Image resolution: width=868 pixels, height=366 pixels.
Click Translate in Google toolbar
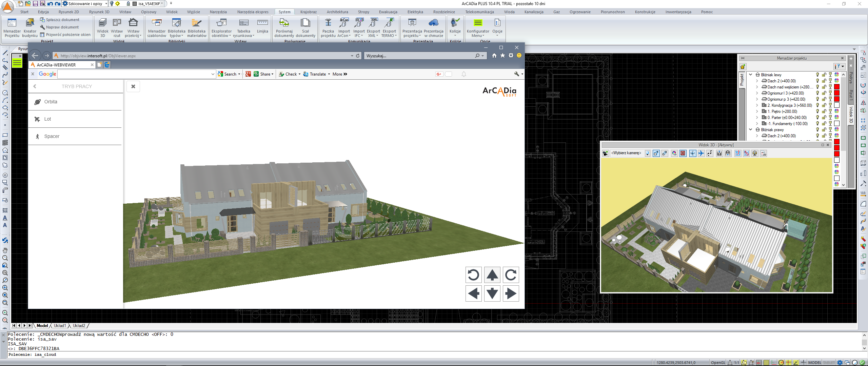(317, 74)
